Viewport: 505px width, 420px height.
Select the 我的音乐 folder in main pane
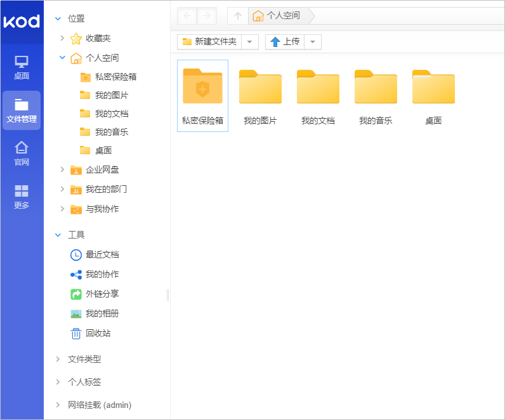tap(376, 96)
